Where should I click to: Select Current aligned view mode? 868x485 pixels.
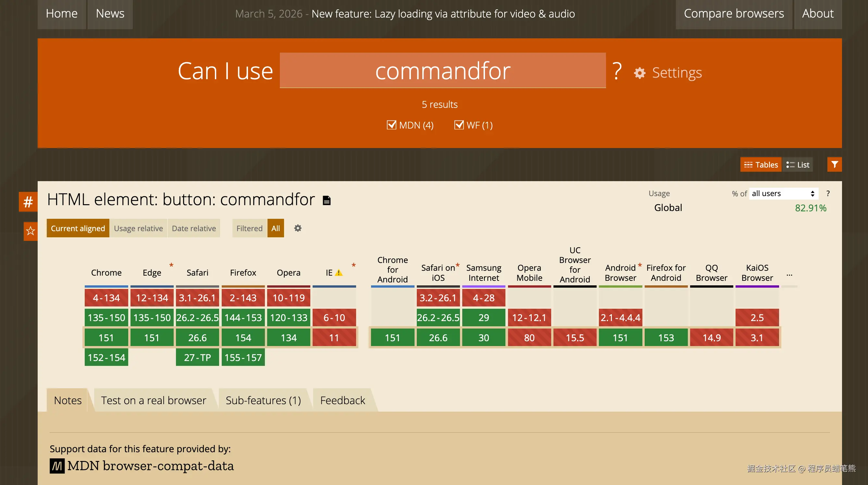tap(78, 228)
